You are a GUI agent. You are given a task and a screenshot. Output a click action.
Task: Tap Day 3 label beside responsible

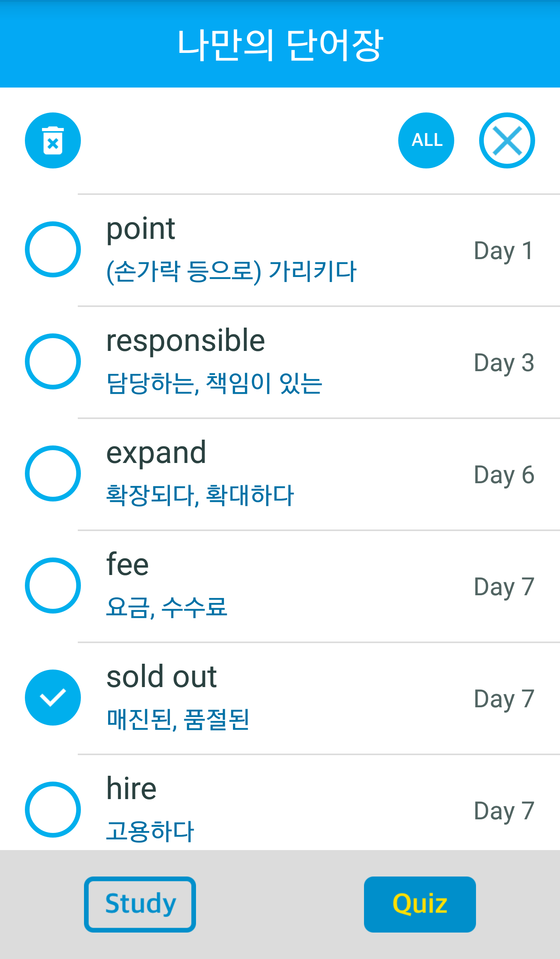[x=504, y=363]
